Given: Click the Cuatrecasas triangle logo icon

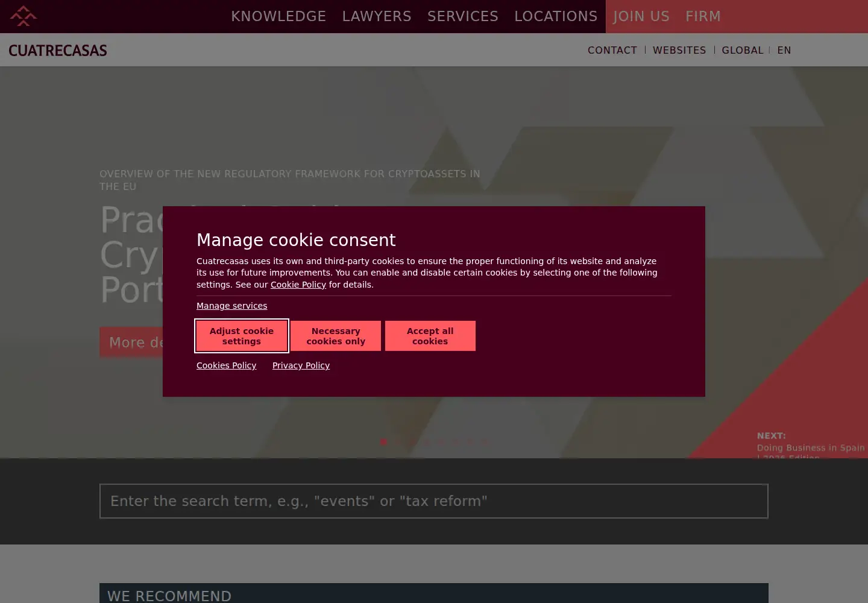Looking at the screenshot, I should (23, 16).
